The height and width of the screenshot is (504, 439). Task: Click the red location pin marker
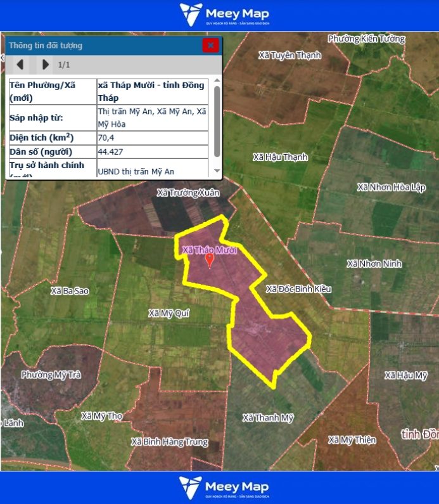pyautogui.click(x=210, y=260)
